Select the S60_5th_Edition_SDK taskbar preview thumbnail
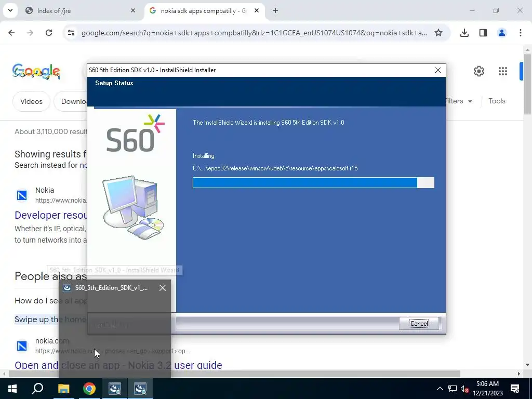The image size is (532, 399). point(115,328)
